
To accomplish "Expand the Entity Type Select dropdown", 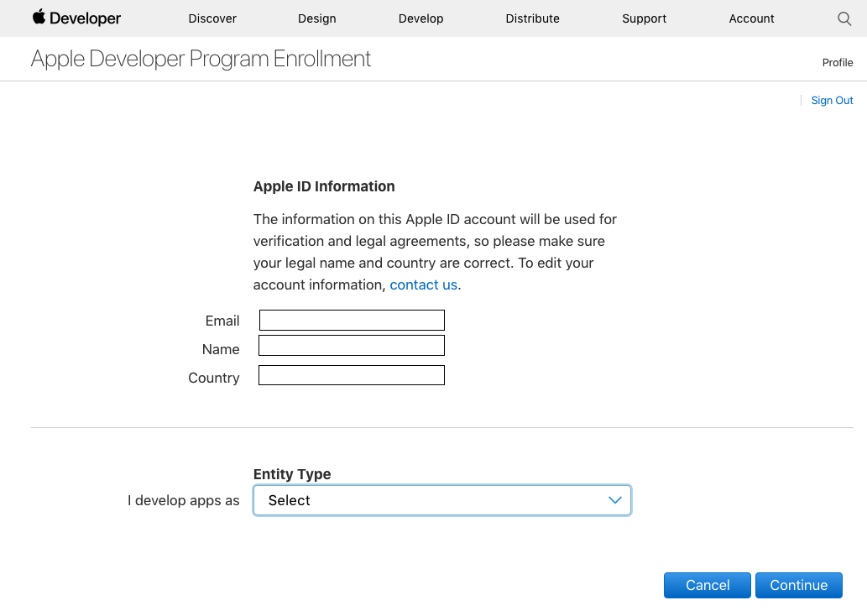I will tap(441, 500).
